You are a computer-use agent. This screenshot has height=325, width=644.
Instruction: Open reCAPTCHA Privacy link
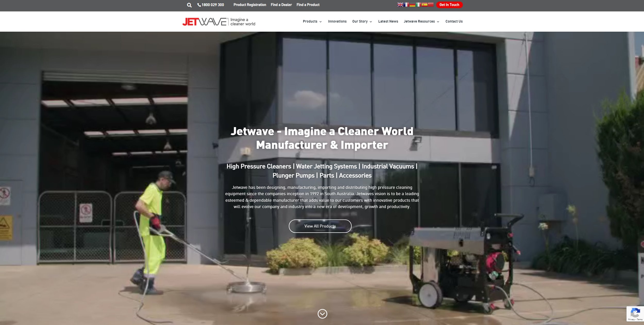631,319
